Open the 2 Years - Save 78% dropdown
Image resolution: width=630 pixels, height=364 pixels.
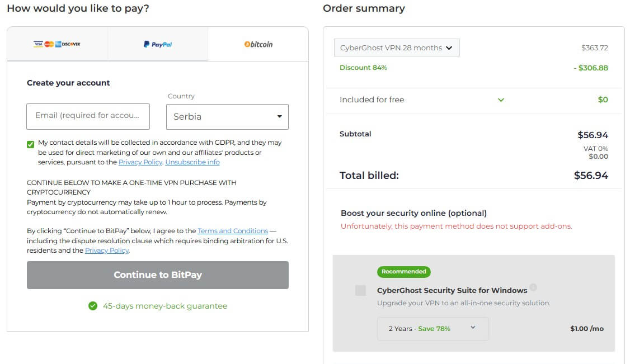point(434,329)
